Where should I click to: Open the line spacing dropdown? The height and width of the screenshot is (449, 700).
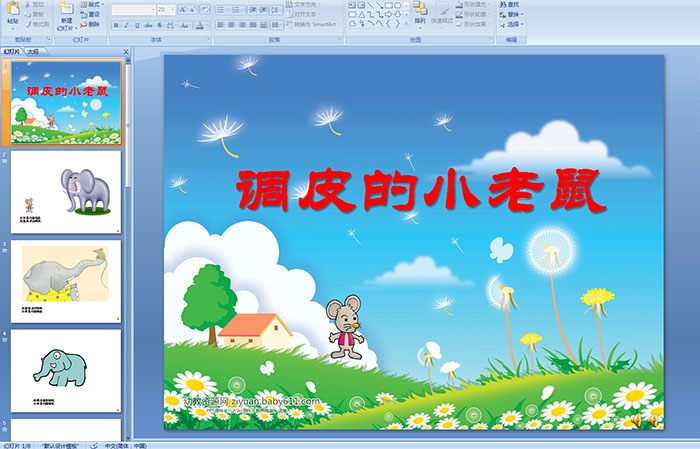tap(276, 10)
